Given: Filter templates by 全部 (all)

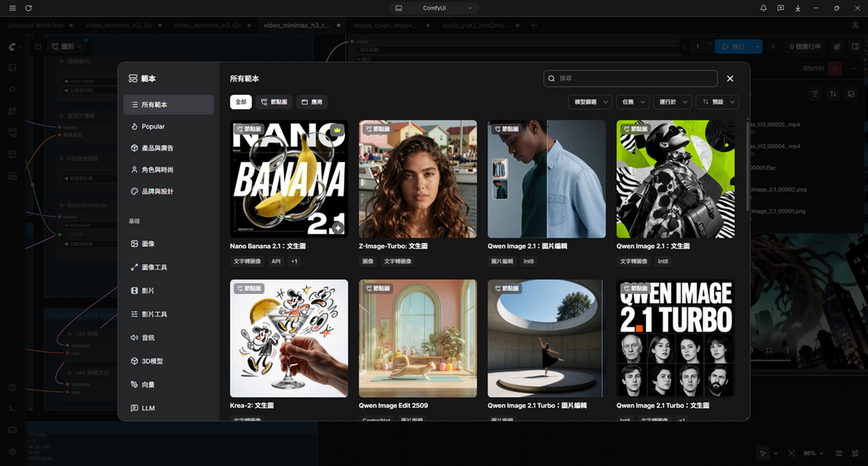Looking at the screenshot, I should coord(241,102).
